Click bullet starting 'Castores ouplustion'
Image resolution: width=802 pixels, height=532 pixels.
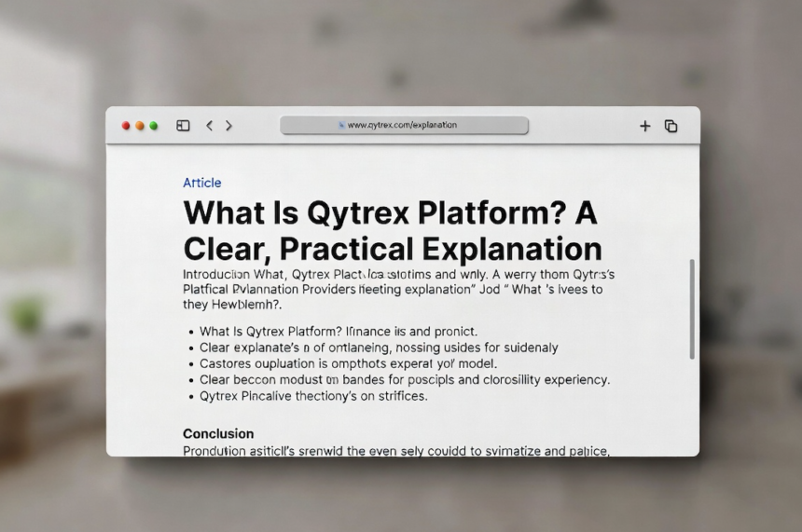(x=349, y=364)
